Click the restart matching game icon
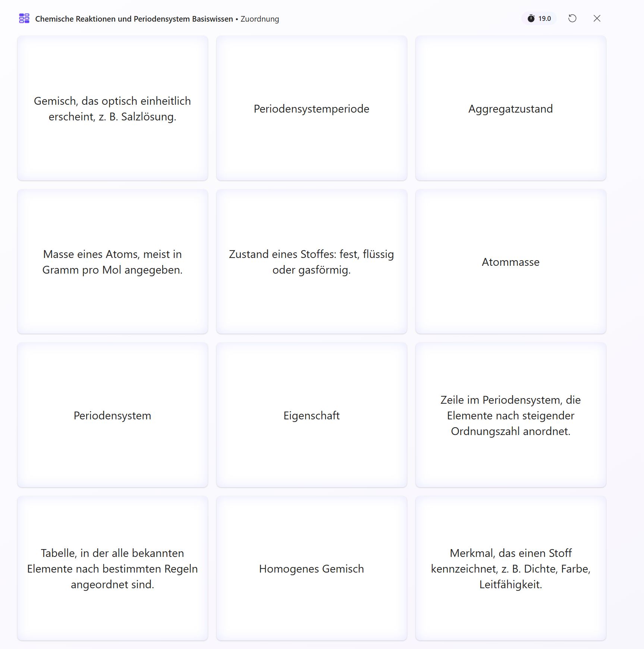Viewport: 644px width, 649px height. point(572,18)
